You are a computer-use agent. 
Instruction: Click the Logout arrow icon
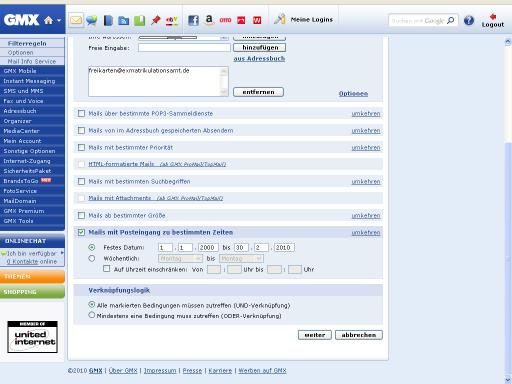tap(493, 16)
